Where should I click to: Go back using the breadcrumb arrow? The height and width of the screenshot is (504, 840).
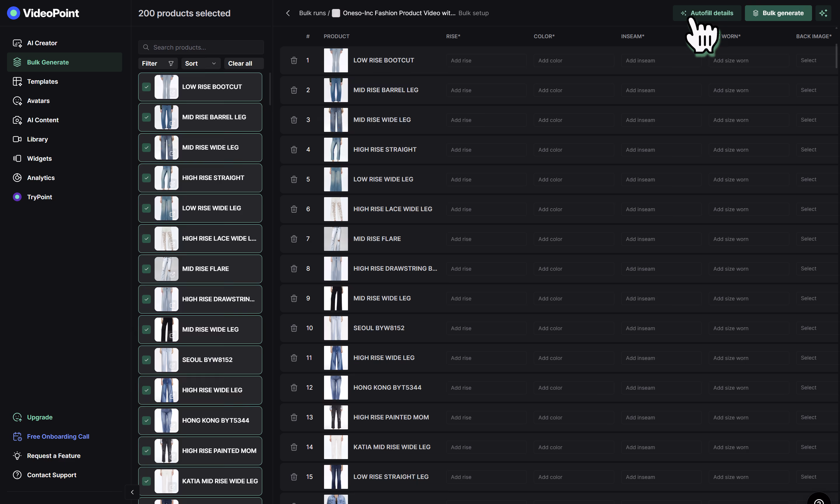click(x=288, y=13)
